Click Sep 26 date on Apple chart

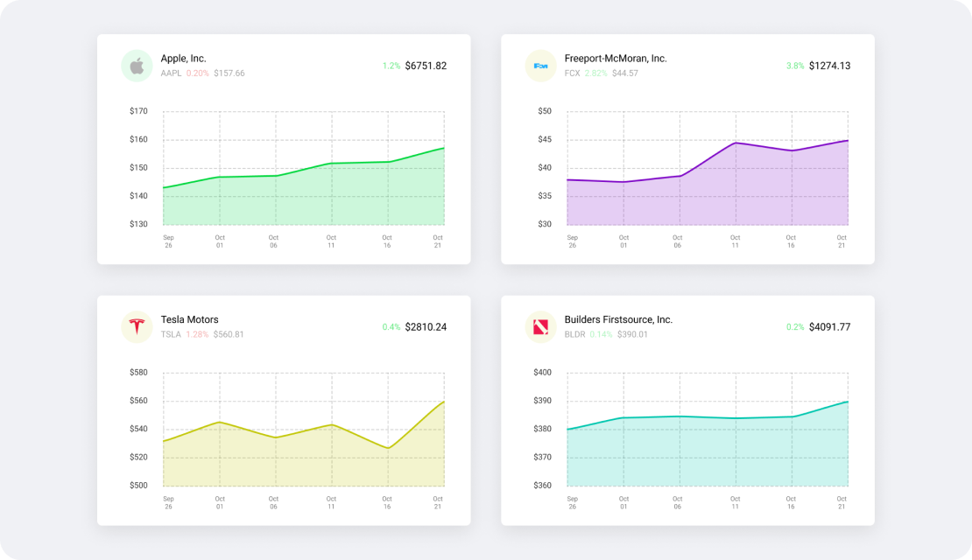[x=169, y=241]
